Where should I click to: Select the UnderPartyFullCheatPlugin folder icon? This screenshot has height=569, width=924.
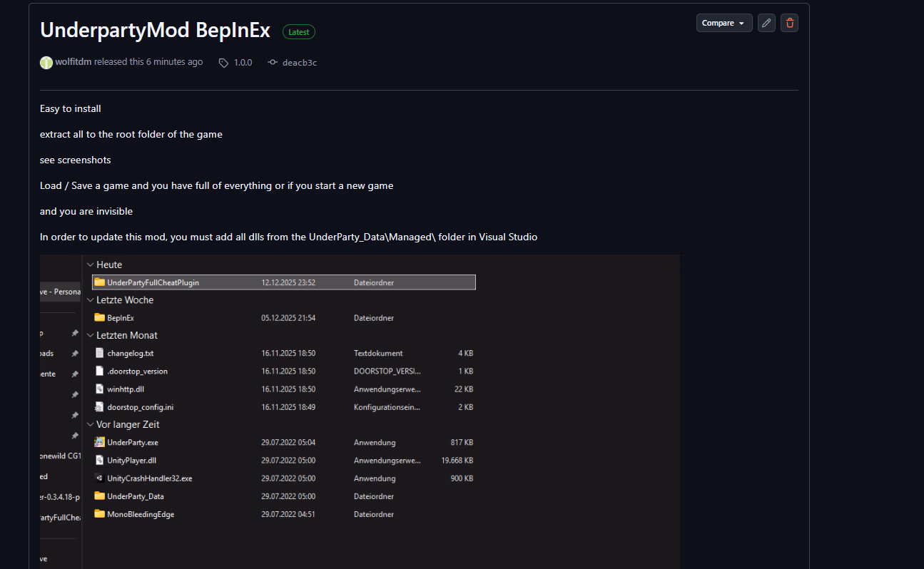click(x=100, y=282)
